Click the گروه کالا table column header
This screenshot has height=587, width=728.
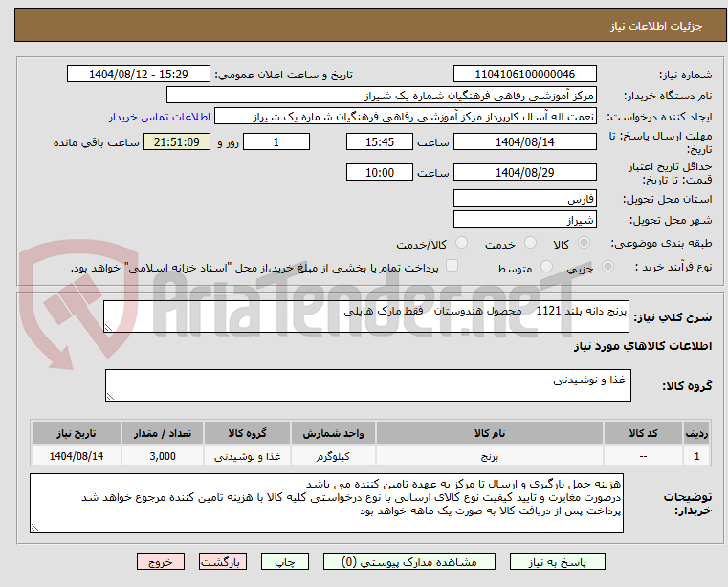coord(247,433)
